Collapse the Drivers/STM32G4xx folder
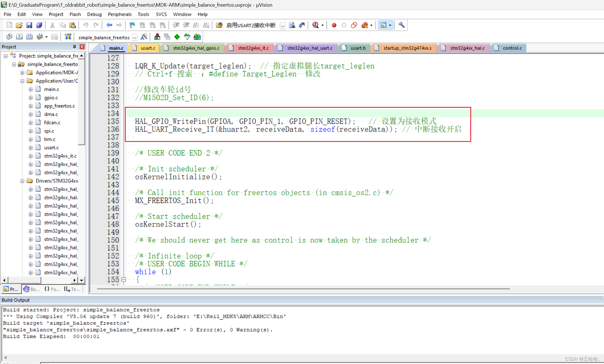This screenshot has width=604, height=364. click(x=22, y=181)
